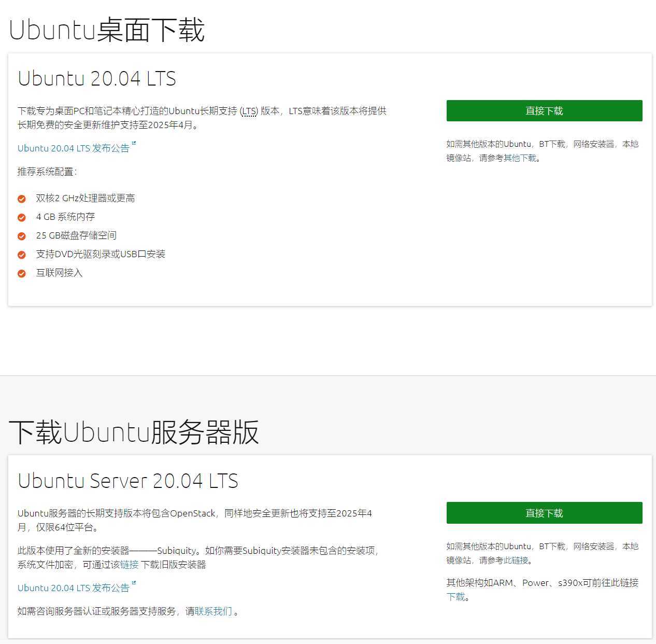Click the desktop 直接下载 green button
The height and width of the screenshot is (644, 656).
[x=544, y=111]
